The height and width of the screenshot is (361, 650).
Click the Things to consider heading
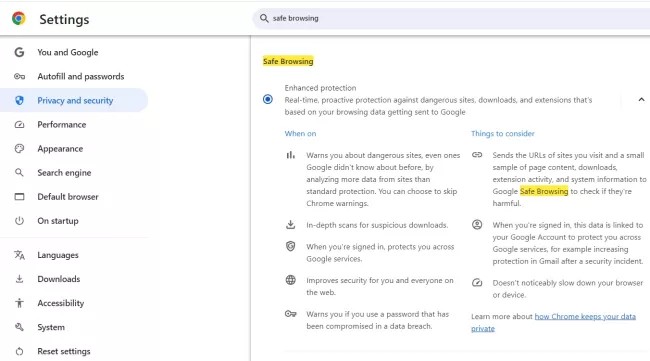[x=502, y=133]
